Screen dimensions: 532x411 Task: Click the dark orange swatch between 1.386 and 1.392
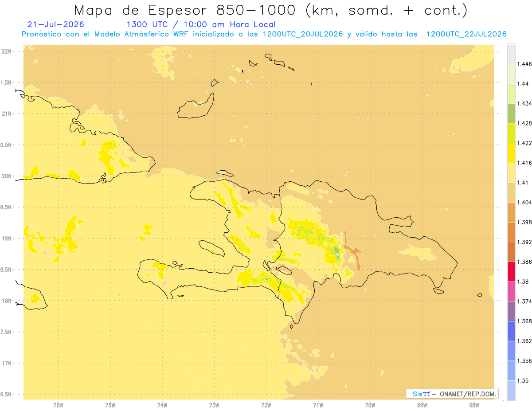[511, 252]
